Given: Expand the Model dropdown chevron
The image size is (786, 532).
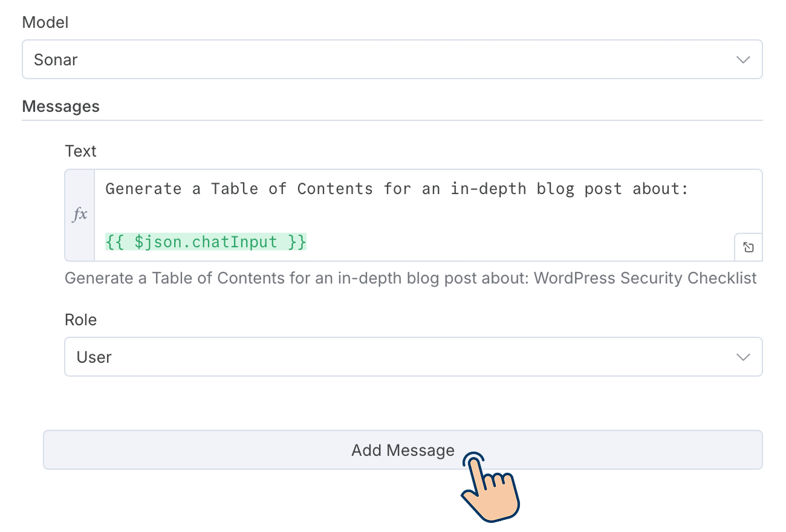Looking at the screenshot, I should pyautogui.click(x=743, y=60).
